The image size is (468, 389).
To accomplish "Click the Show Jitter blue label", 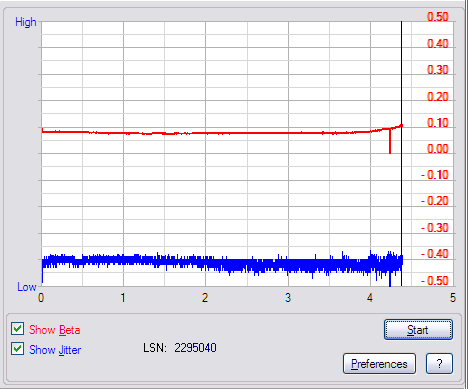I will (x=55, y=350).
